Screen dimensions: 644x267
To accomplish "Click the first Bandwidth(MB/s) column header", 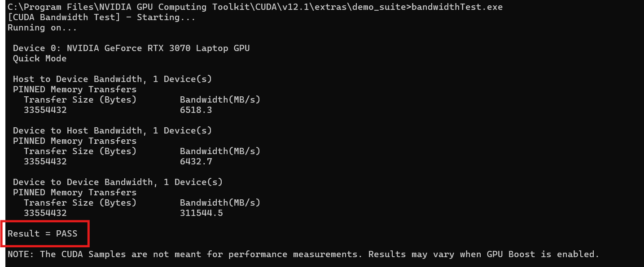I will 220,99.
